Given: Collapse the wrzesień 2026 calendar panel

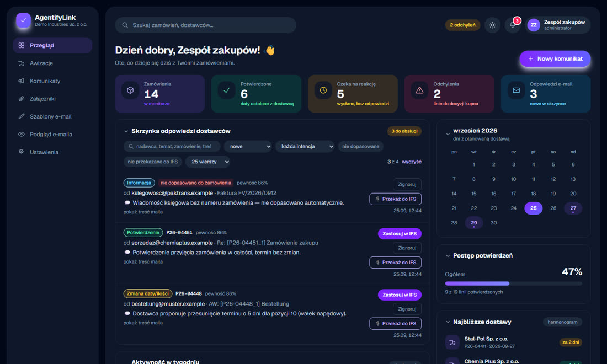Looking at the screenshot, I should 448,134.
